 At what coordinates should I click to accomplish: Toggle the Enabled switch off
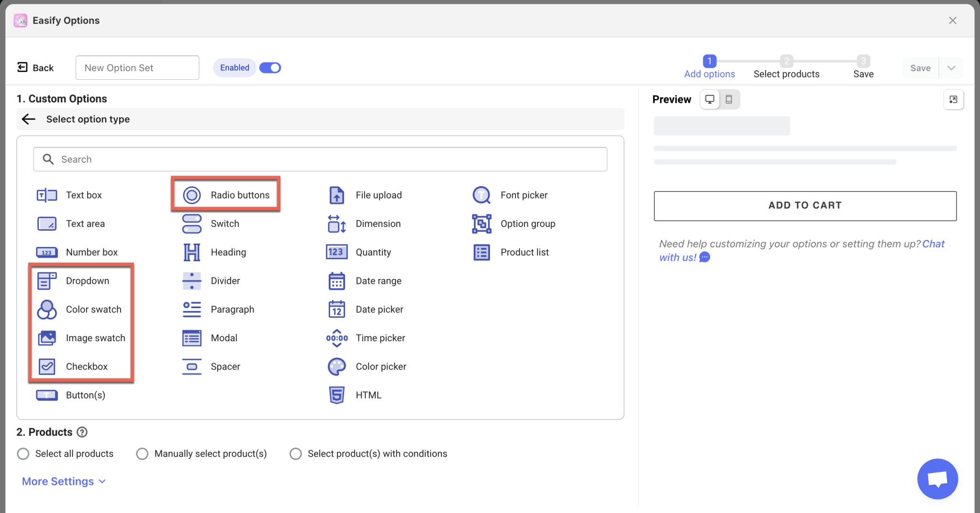pyautogui.click(x=270, y=67)
